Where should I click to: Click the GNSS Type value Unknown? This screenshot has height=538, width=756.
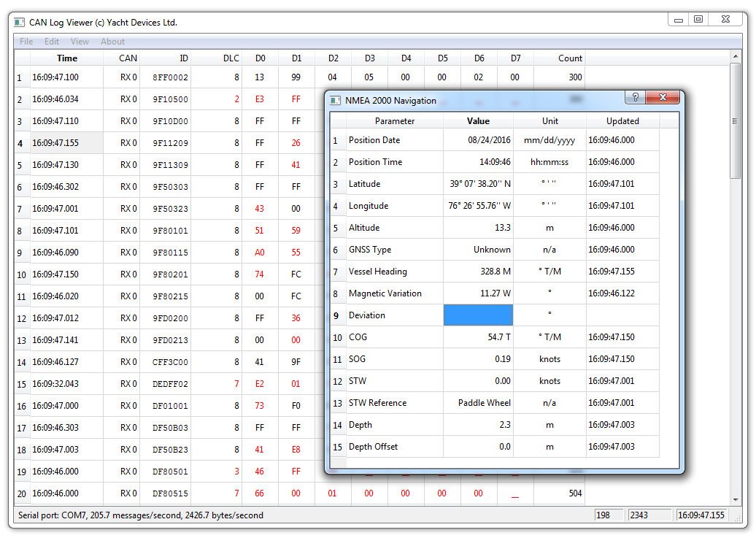(x=478, y=250)
